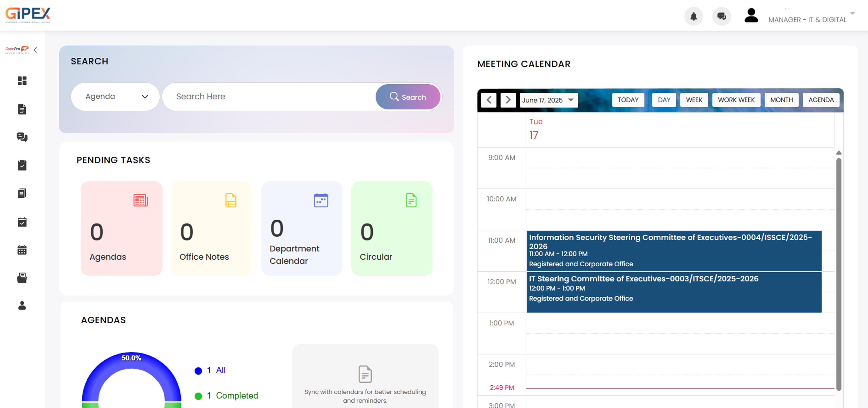Screen dimensions: 868x408
Task: Open the stacked notes icon in sidebar
Action: [22, 193]
